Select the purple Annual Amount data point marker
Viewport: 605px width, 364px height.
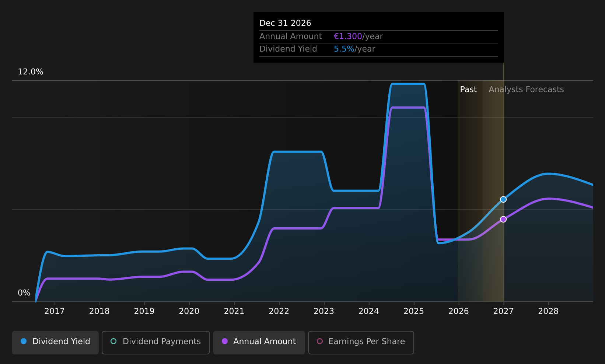[503, 219]
